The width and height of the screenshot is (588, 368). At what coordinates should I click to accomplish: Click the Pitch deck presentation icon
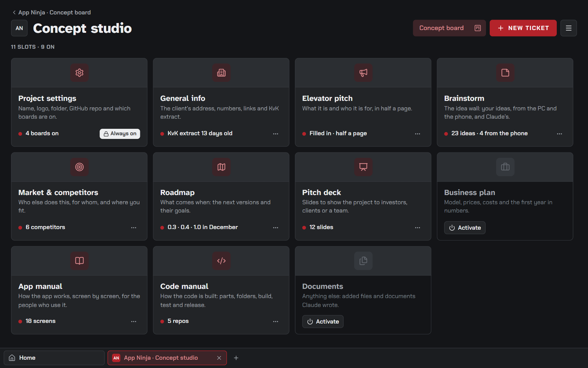[363, 167]
